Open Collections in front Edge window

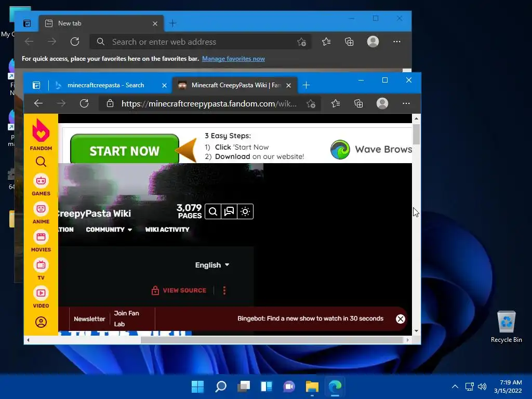click(x=358, y=103)
